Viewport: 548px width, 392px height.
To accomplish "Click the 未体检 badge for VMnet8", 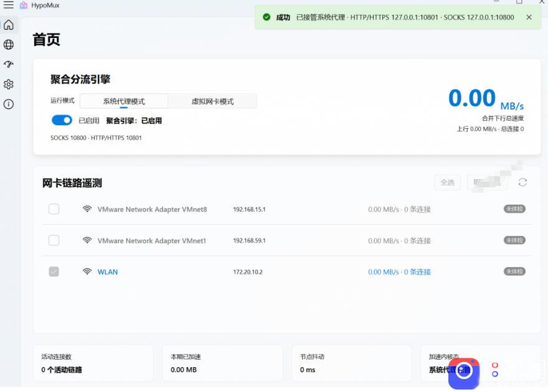I will [514, 208].
